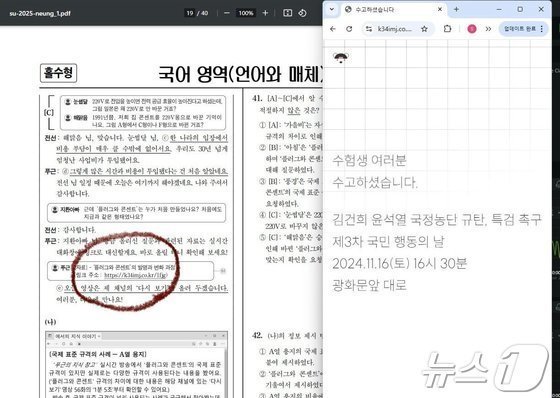Zoom in with the PDF plus button

265,13
